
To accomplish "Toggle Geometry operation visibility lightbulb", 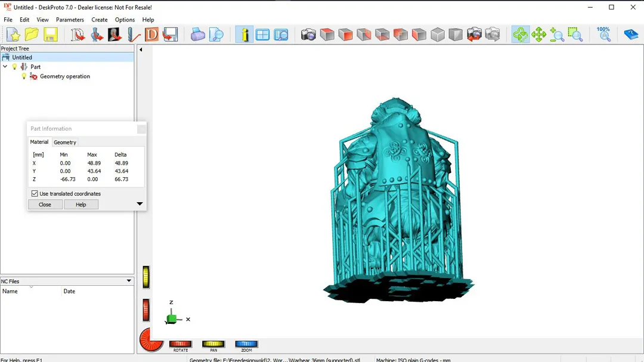I will pos(24,76).
